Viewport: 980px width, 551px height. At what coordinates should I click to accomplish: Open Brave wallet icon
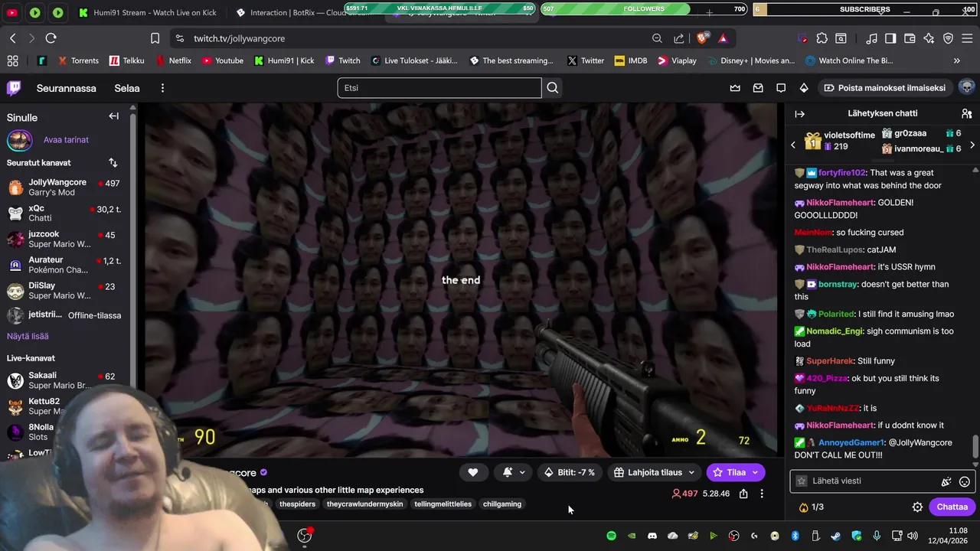point(910,38)
